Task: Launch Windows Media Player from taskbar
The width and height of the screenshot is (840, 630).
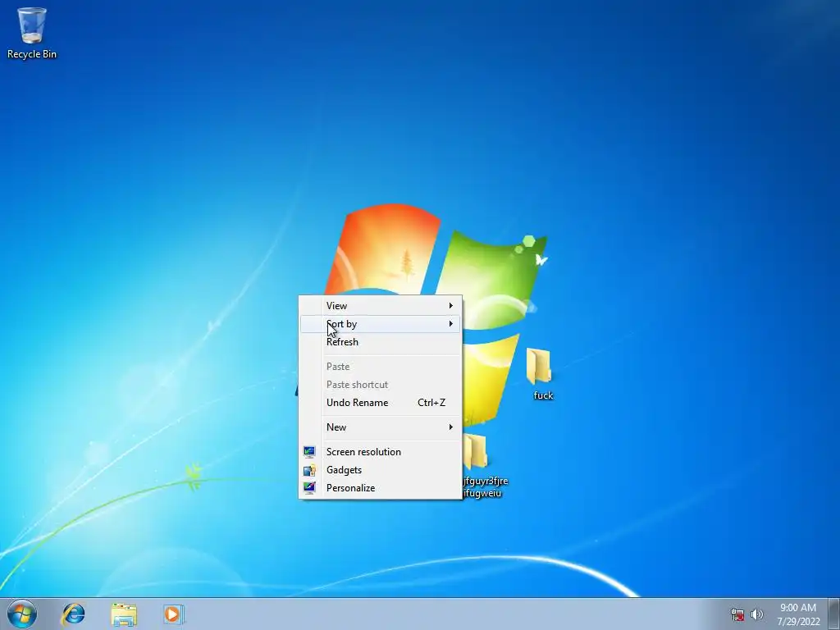Action: point(174,614)
